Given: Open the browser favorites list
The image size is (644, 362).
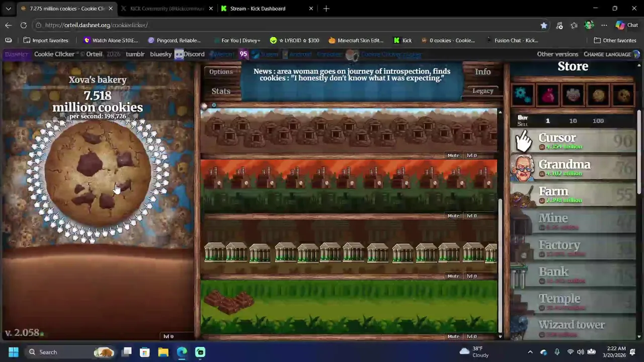Looking at the screenshot, I should pos(574,25).
